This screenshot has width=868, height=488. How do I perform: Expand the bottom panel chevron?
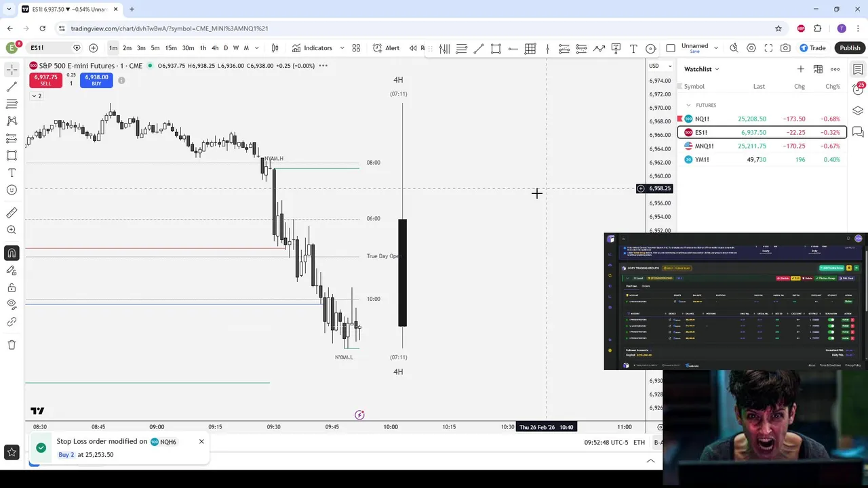(650, 461)
